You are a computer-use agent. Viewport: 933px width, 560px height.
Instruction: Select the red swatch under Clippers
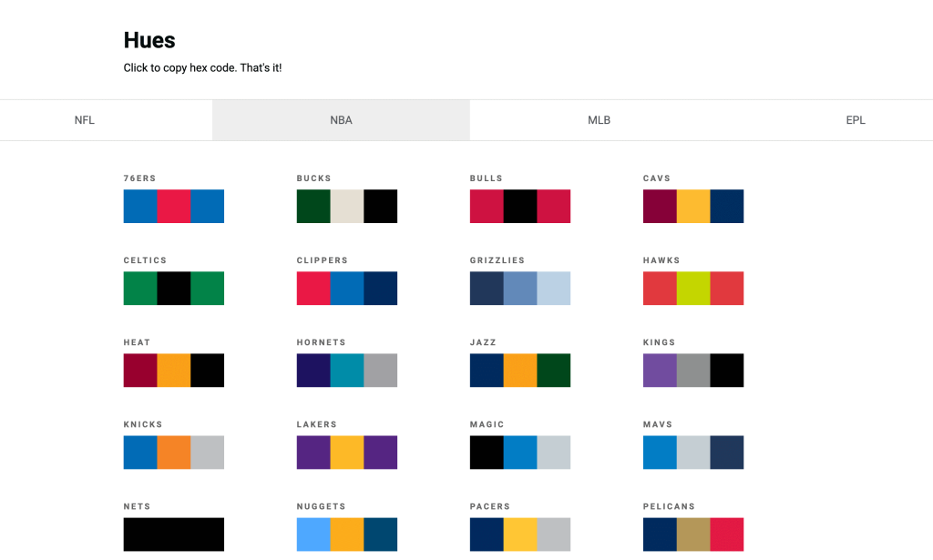coord(313,289)
